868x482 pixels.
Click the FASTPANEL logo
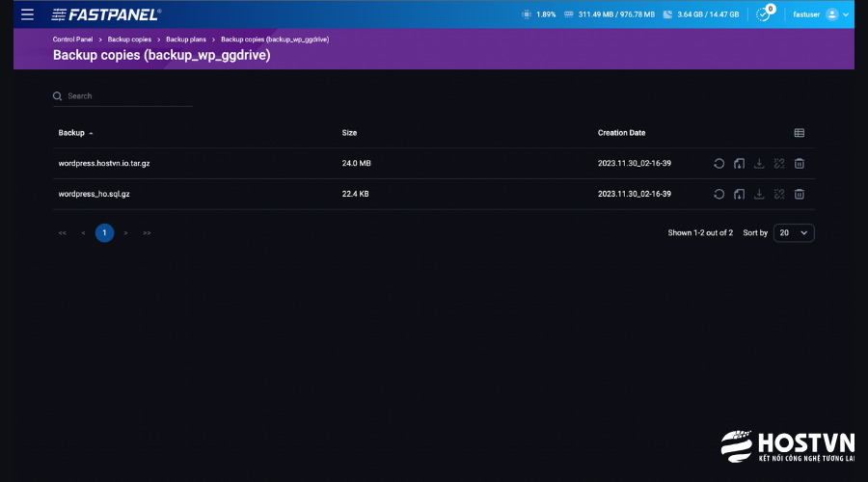[x=106, y=14]
